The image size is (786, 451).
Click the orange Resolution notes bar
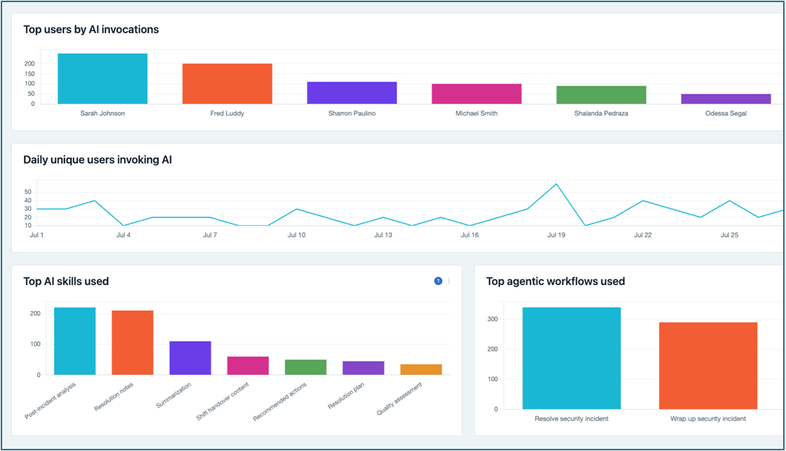pos(132,343)
